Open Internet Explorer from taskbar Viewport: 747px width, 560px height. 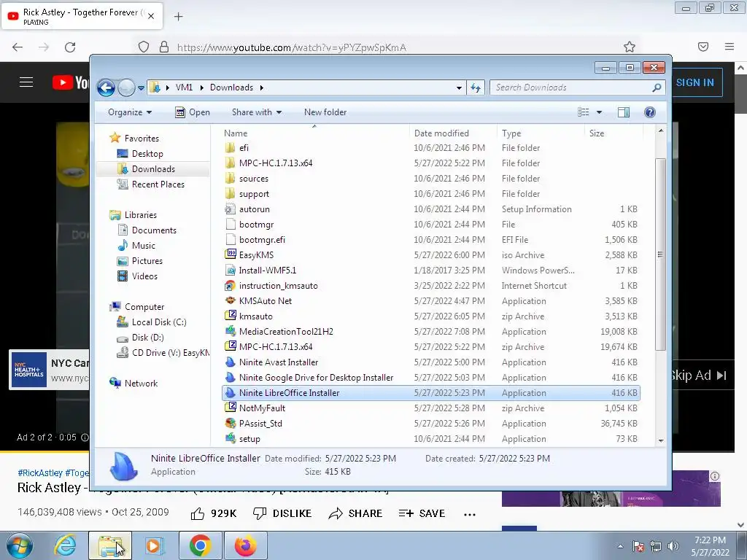pyautogui.click(x=65, y=545)
